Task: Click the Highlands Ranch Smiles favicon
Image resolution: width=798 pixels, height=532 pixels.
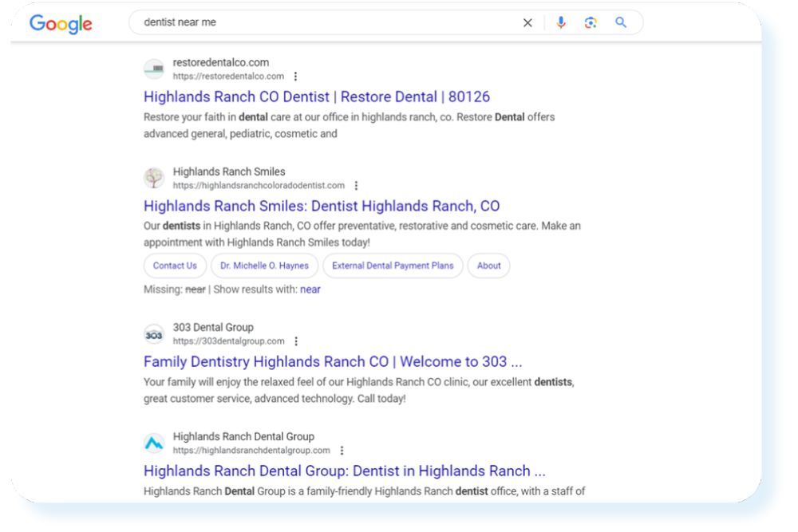Action: 154,178
